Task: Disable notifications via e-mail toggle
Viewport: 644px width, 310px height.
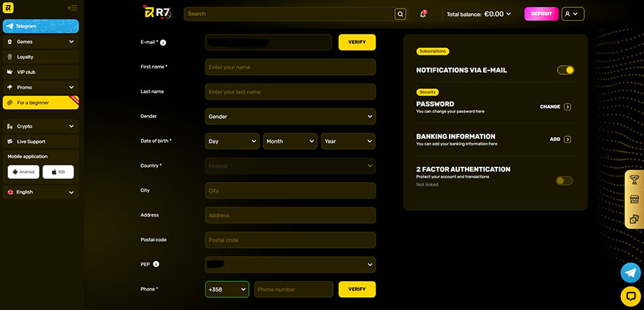Action: click(565, 70)
